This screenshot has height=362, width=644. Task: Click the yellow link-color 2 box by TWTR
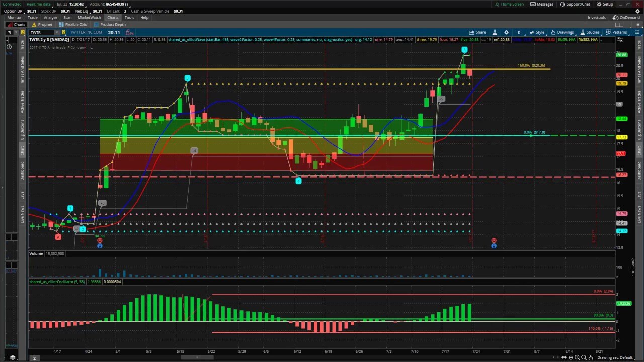coord(63,32)
